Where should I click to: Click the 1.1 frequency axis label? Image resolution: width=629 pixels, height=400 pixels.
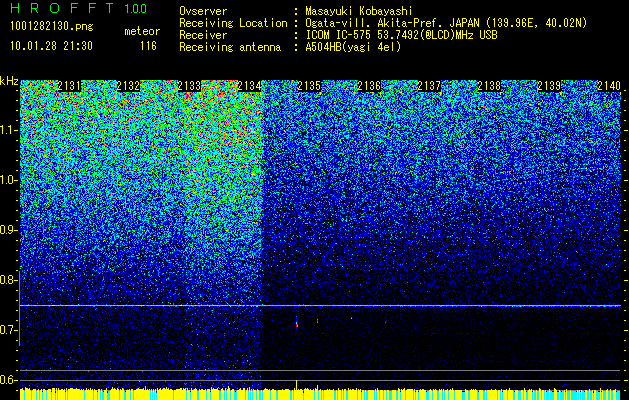pyautogui.click(x=9, y=130)
